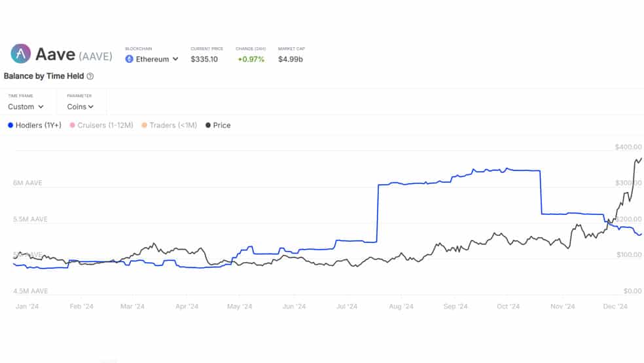
Task: Toggle the Traders (<1M) legend series
Action: (x=170, y=125)
